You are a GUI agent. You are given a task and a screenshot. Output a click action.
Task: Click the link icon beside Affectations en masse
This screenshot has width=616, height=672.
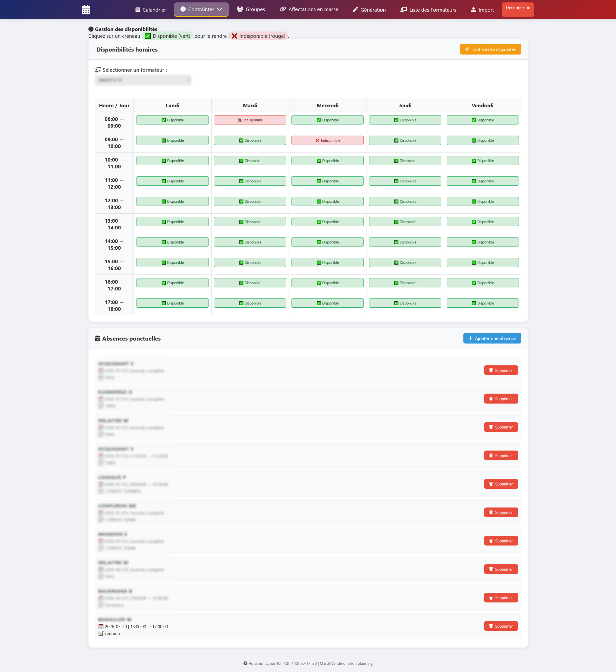[283, 9]
